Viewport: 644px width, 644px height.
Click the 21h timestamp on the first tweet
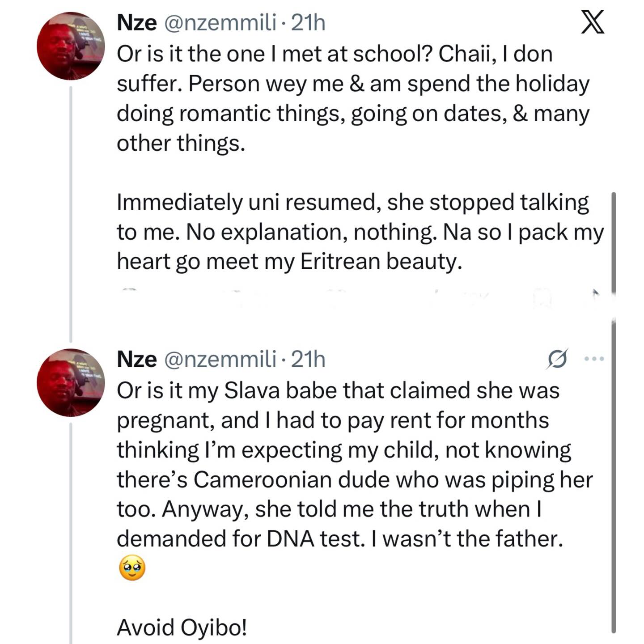[308, 22]
